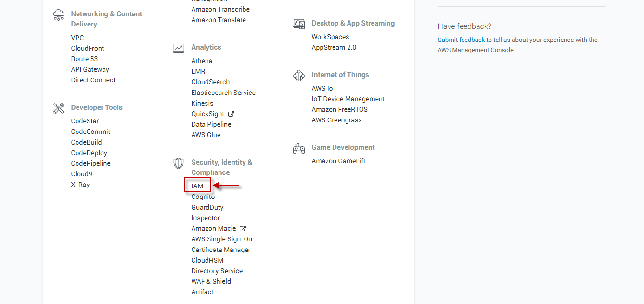The height and width of the screenshot is (304, 644).
Task: Open Artifact
Action: point(203,292)
